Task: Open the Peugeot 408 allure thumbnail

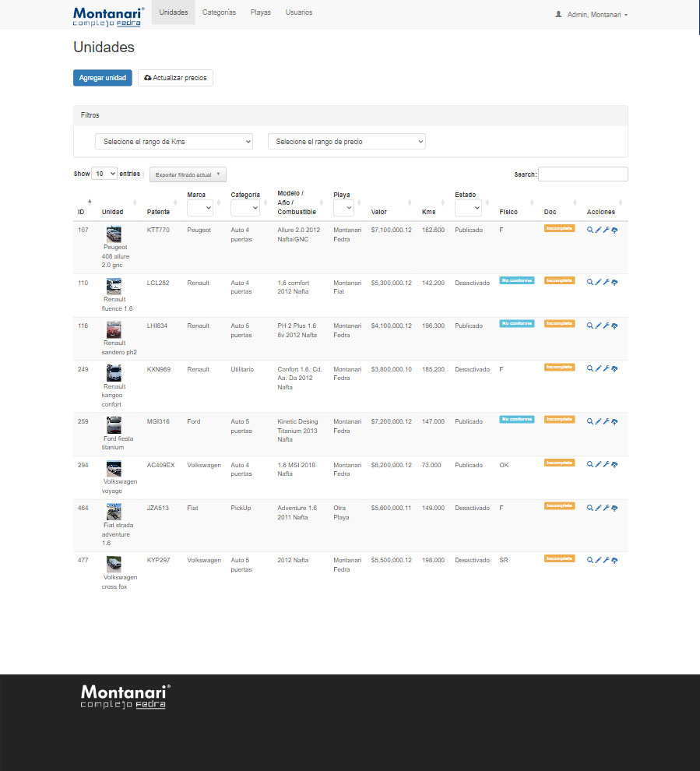Action: (114, 234)
